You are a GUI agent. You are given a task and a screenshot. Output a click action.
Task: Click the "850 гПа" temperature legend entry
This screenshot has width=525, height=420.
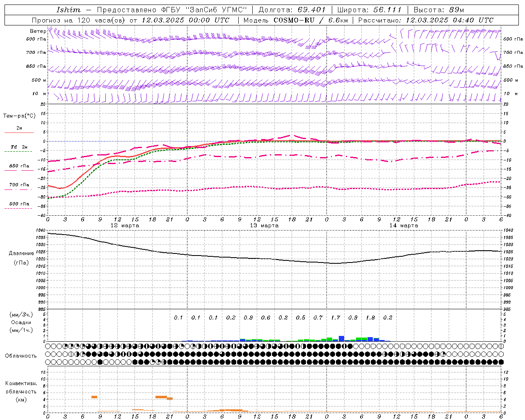(19, 166)
